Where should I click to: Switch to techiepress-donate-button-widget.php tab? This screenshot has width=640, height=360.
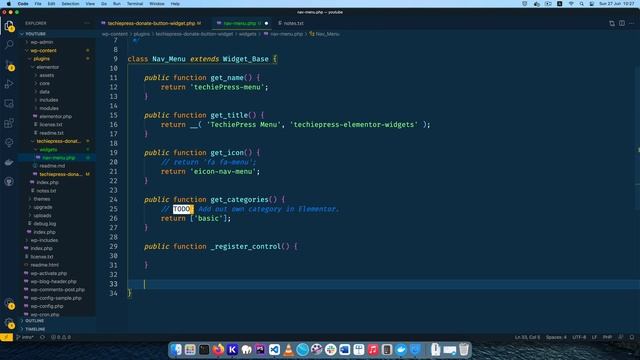pos(151,23)
